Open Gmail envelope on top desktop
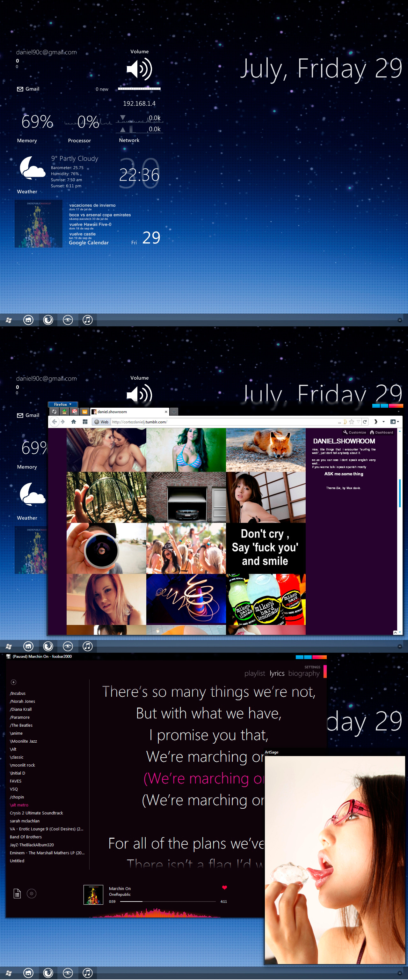Screen dimensions: 408x980 20,89
